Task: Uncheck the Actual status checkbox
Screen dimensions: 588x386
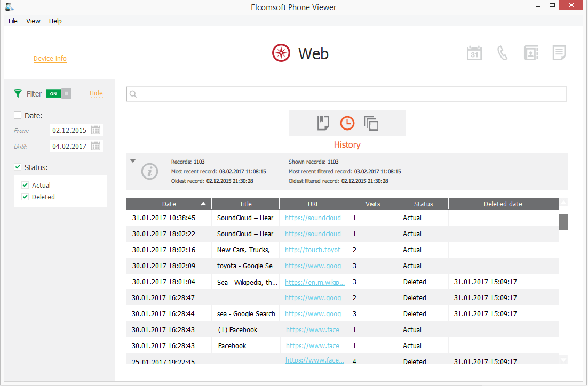Action: (25, 185)
